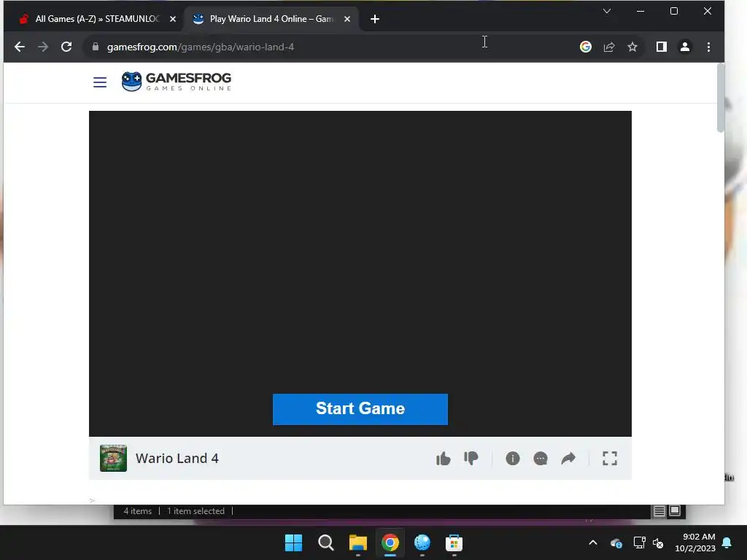Click the OneDrive cloud tray icon

[616, 542]
